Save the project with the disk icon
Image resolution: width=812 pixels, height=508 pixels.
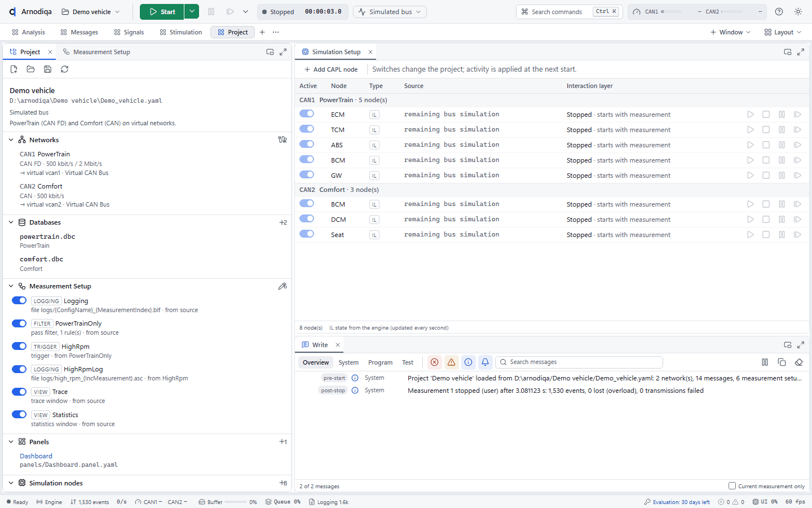(x=48, y=69)
